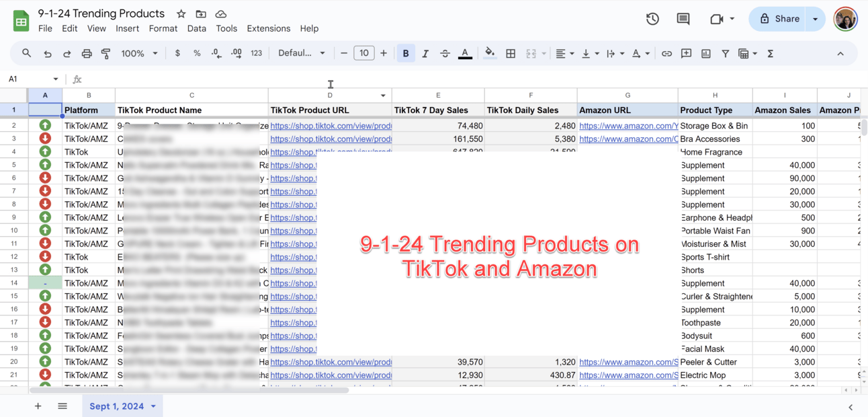Image resolution: width=868 pixels, height=417 pixels.
Task: Decrease font size minus button
Action: coord(344,53)
